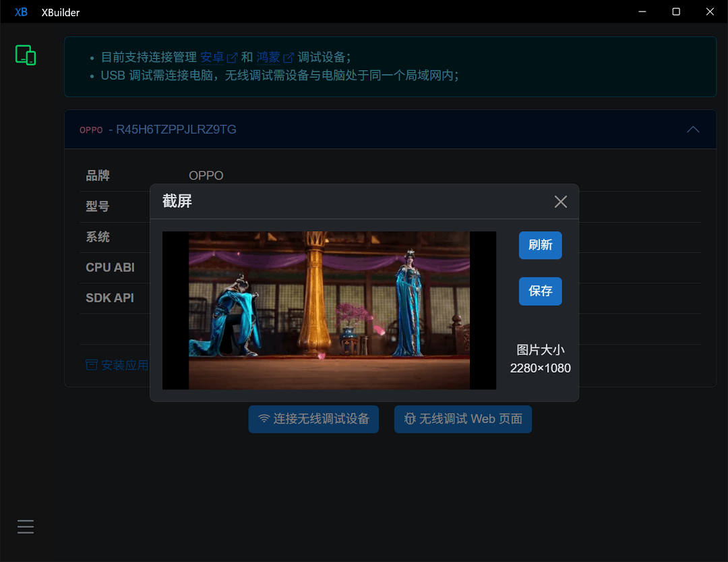
Task: Close the 截屏 screenshot dialog
Action: pos(560,202)
